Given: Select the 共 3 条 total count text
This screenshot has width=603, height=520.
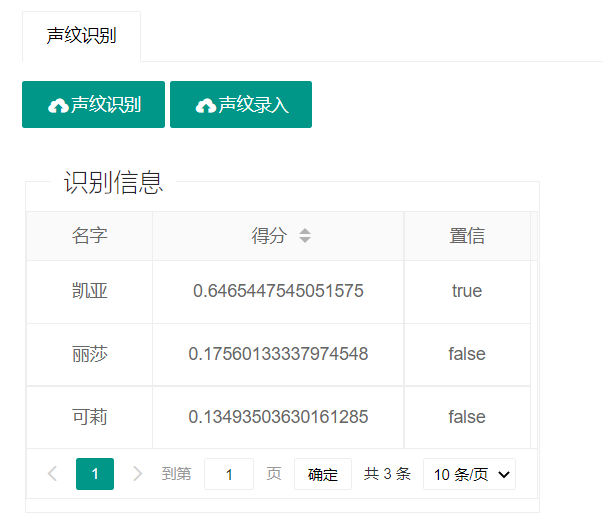Looking at the screenshot, I should 387,474.
